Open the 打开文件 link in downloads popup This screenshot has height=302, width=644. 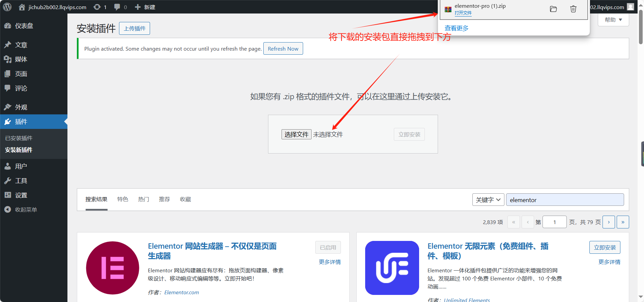click(x=463, y=13)
